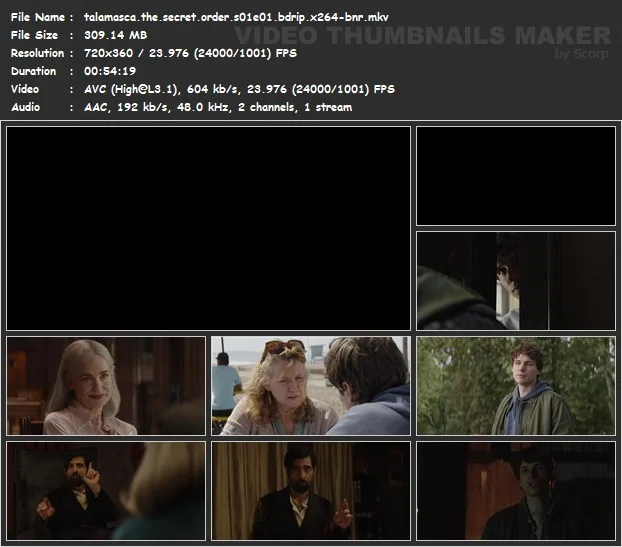Viewport: 622px width, 547px height.
Task: Click the 'File Name' label
Action: pos(38,17)
